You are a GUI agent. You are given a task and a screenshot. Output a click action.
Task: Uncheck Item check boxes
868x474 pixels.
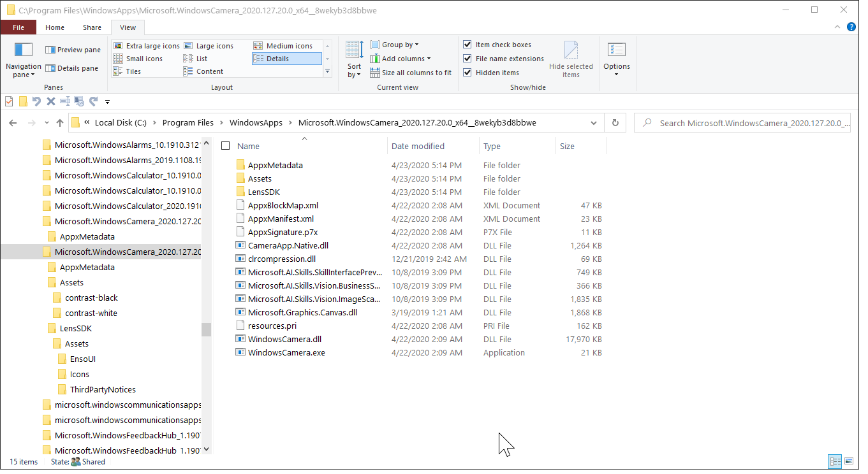tap(467, 45)
